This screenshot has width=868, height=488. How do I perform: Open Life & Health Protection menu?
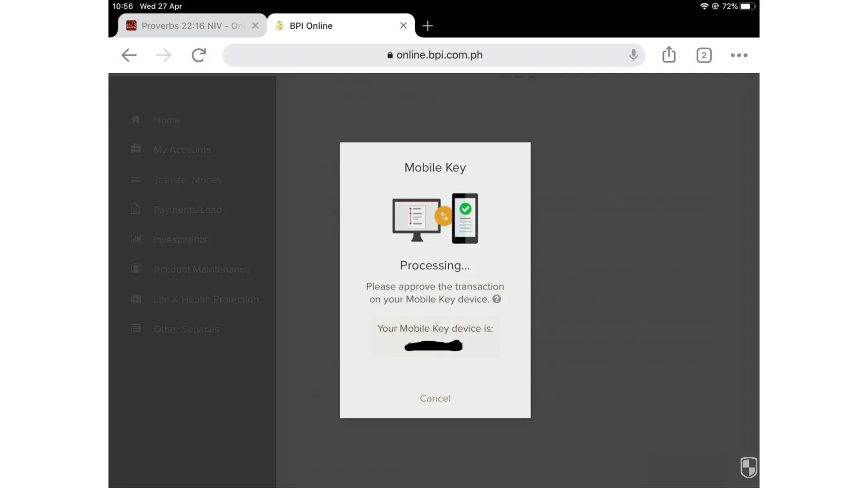pos(206,299)
